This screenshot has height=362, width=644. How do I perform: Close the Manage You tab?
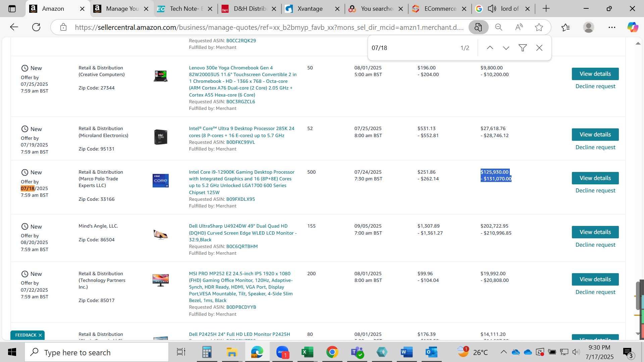[146, 9]
